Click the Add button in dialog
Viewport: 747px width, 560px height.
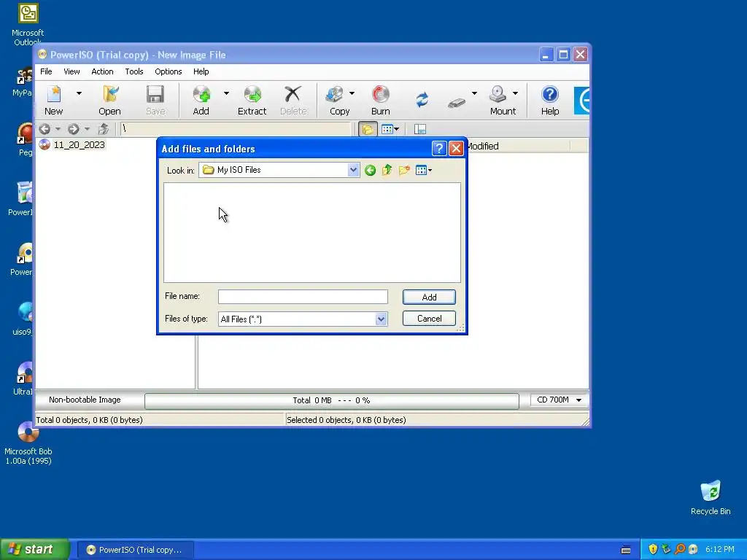click(x=429, y=297)
